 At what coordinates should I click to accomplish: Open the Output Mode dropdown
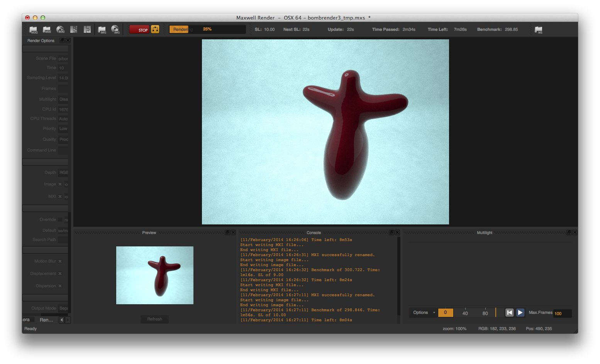pyautogui.click(x=63, y=308)
